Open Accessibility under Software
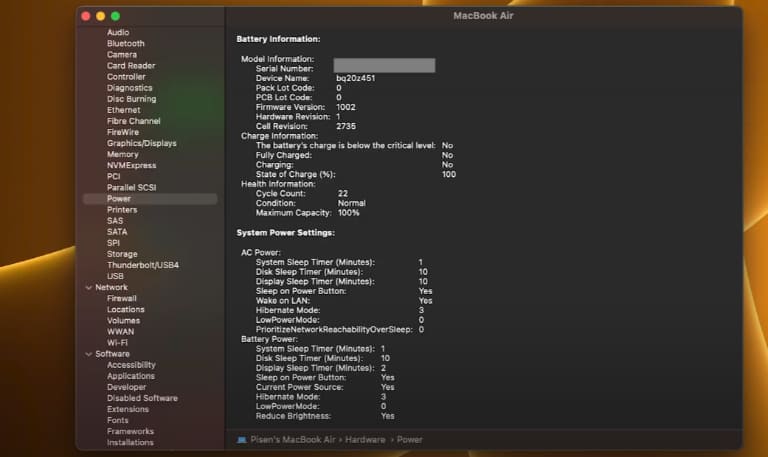This screenshot has width=768, height=457. (x=131, y=365)
